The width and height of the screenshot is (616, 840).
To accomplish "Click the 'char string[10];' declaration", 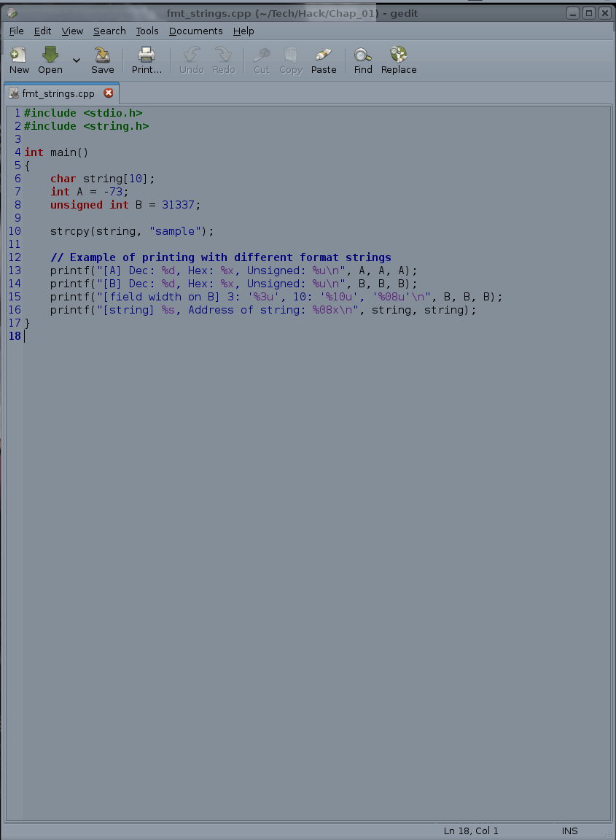I will click(x=102, y=179).
